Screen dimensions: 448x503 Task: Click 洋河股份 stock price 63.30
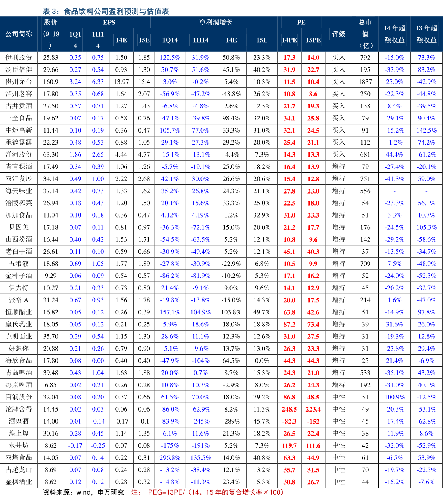51,155
